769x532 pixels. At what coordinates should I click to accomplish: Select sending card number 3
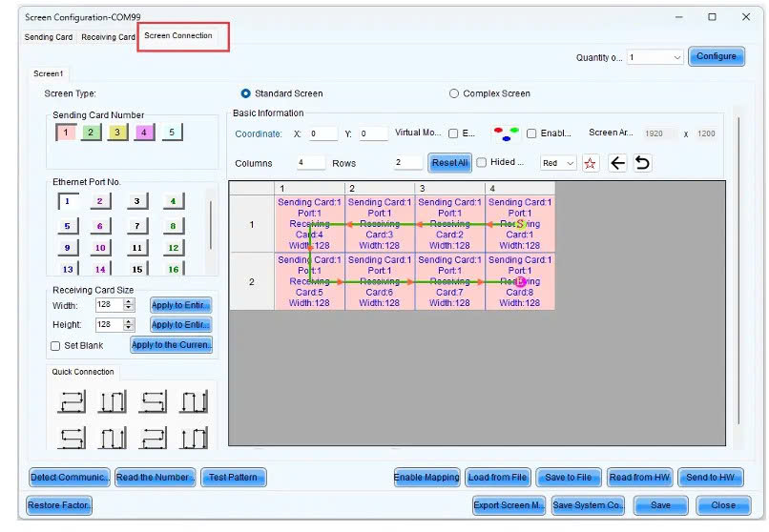click(117, 133)
